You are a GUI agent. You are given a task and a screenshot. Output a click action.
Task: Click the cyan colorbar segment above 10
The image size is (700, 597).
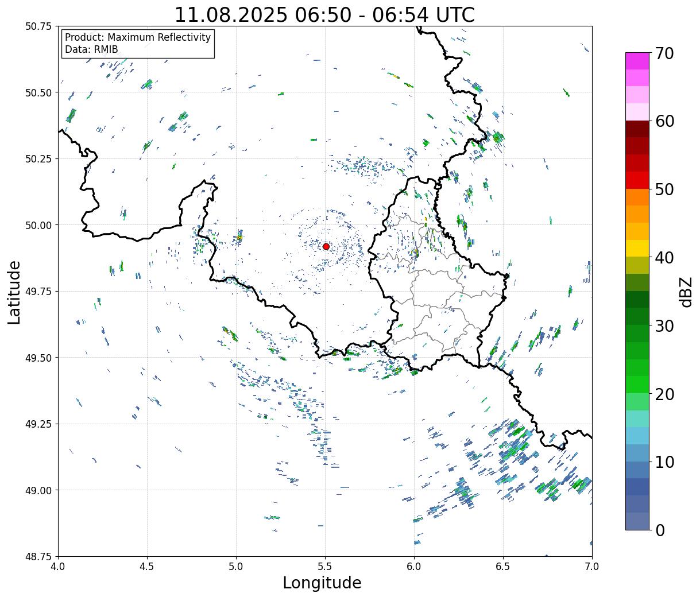(x=637, y=452)
